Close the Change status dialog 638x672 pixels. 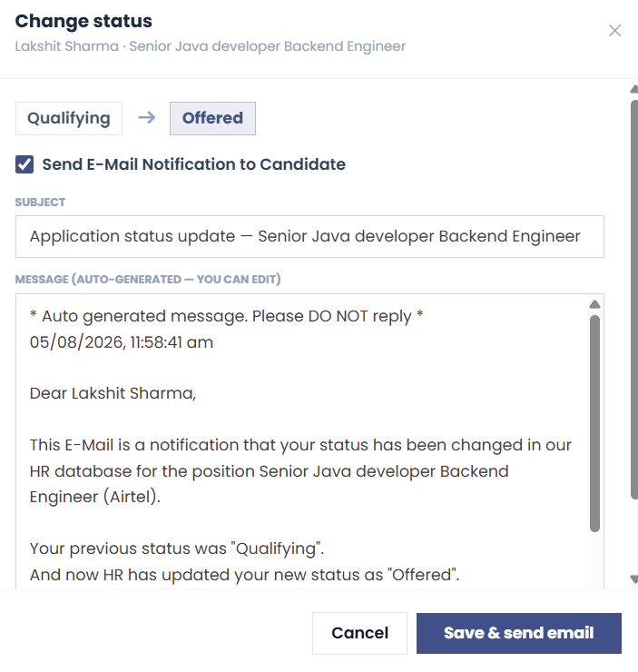(615, 31)
